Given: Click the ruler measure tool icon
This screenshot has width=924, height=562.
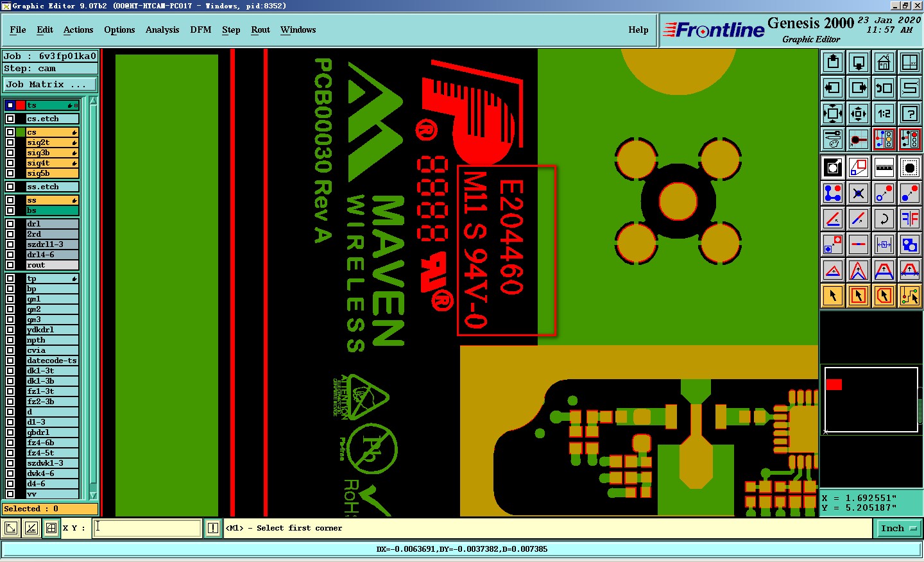Looking at the screenshot, I should 884,167.
